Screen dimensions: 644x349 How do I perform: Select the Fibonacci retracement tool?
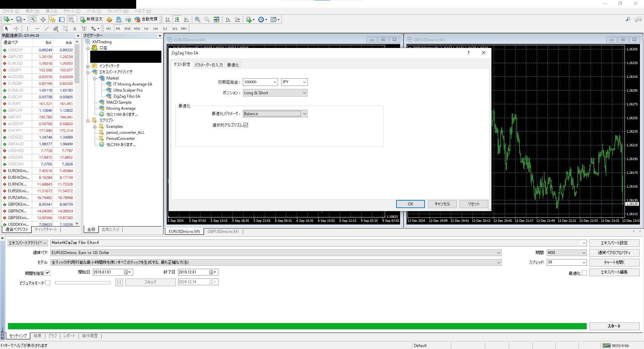(x=65, y=29)
